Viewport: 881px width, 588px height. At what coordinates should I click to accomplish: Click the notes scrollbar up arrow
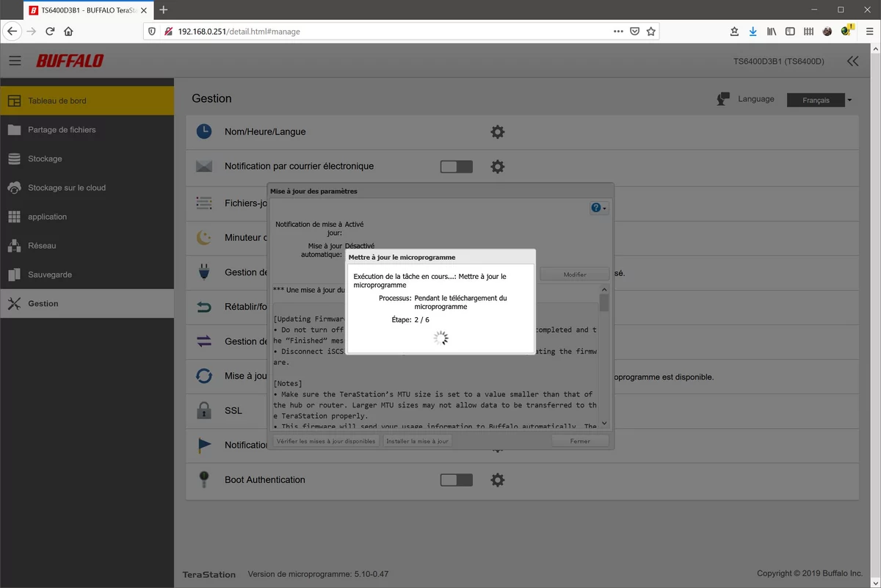point(604,288)
